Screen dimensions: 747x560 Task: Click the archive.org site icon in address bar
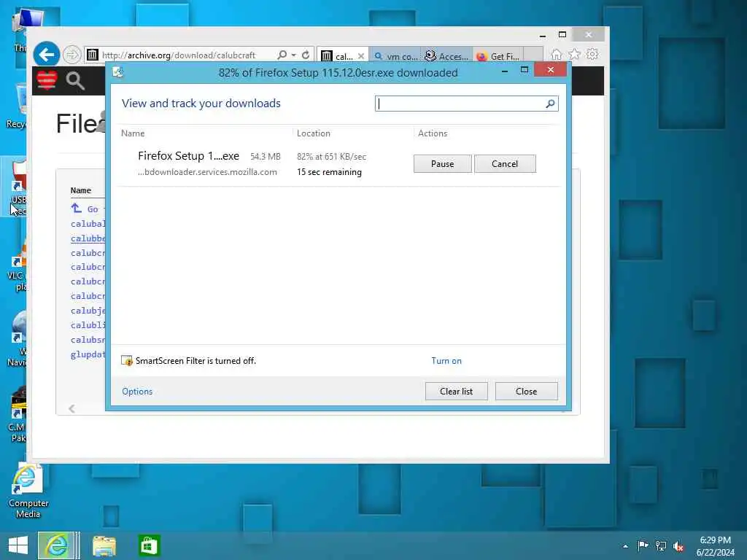click(x=93, y=55)
